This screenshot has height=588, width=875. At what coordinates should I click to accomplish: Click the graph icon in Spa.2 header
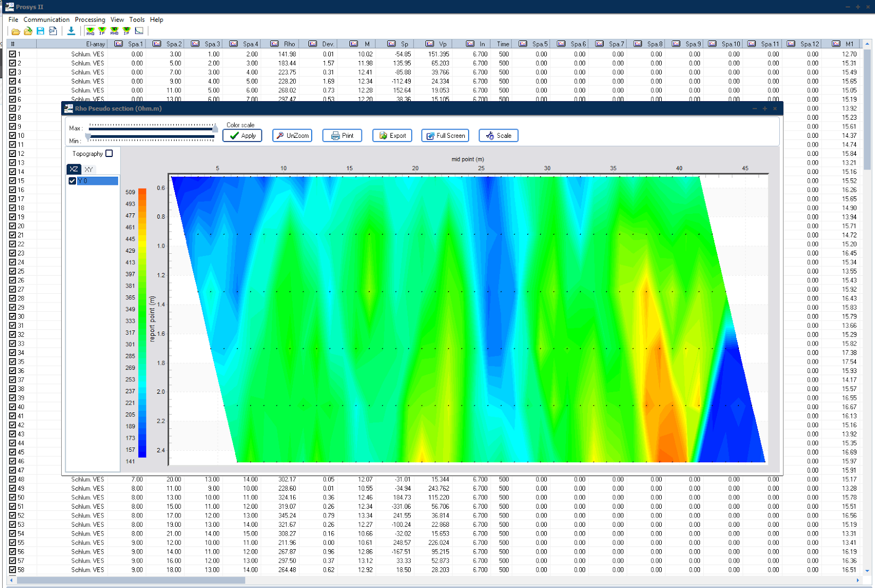(x=157, y=44)
